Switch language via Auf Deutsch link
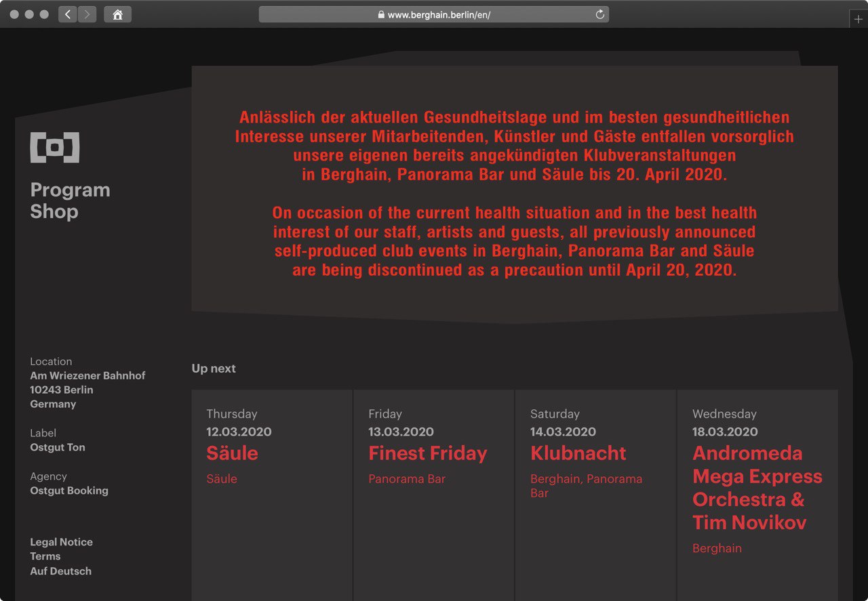The width and height of the screenshot is (868, 601). click(x=61, y=571)
